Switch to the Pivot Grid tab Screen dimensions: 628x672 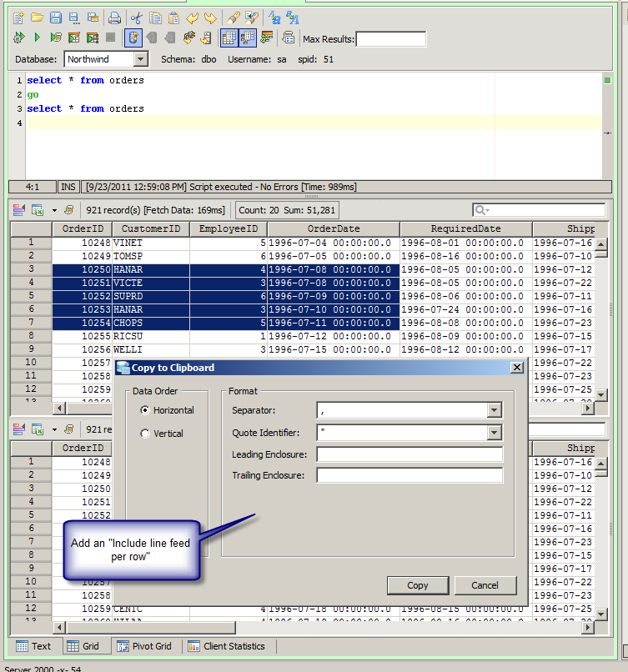click(144, 646)
